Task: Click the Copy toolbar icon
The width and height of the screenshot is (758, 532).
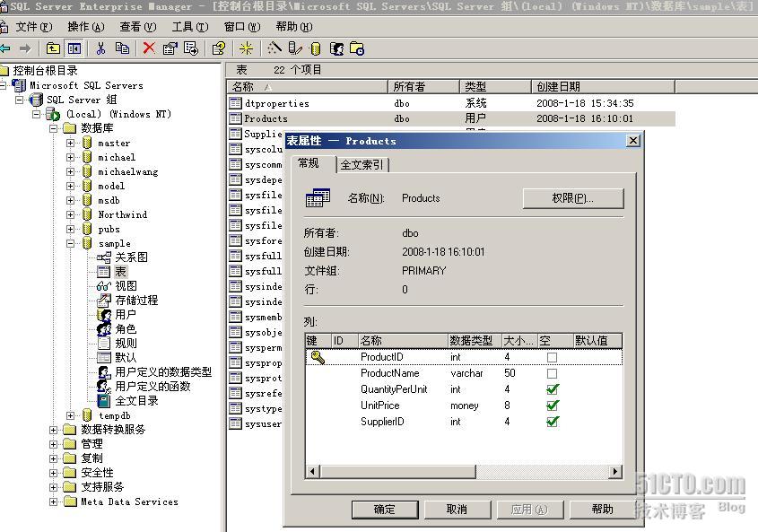Action: point(122,48)
